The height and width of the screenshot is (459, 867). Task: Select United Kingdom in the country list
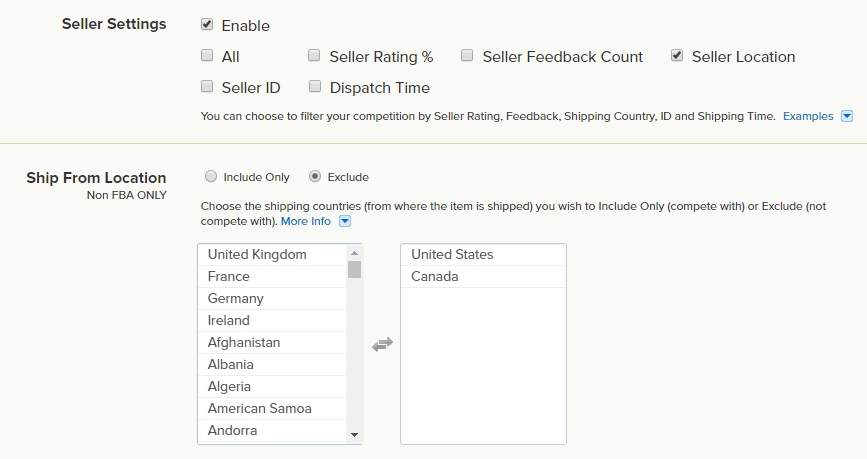coord(257,255)
